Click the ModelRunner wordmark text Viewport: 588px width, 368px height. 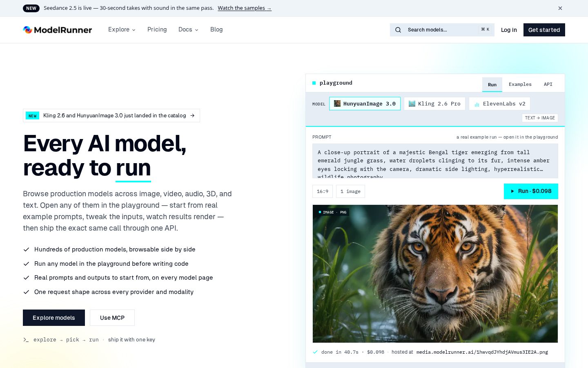coord(63,30)
